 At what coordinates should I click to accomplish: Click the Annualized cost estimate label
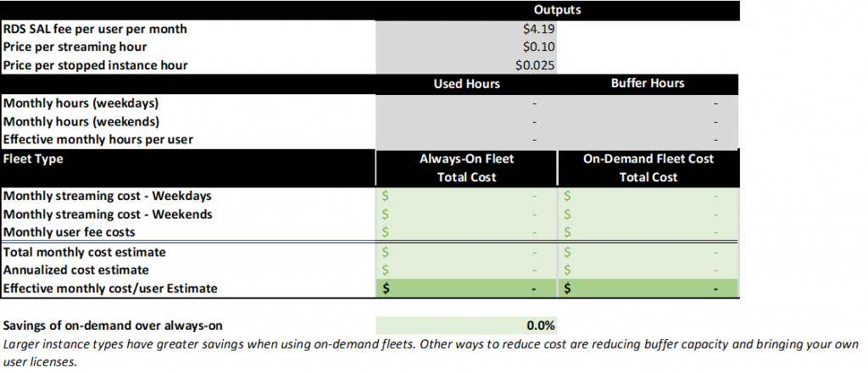pyautogui.click(x=75, y=270)
